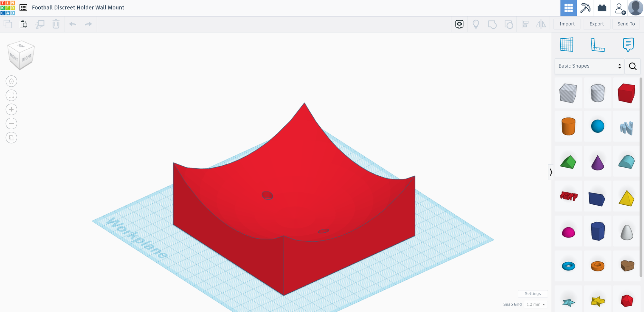
Task: Pick the navy Polygon shape
Action: pyautogui.click(x=598, y=231)
